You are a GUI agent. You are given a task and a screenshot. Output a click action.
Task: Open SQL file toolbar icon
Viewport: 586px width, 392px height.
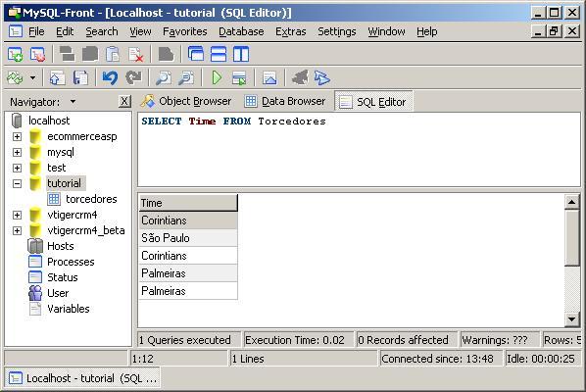[x=57, y=78]
